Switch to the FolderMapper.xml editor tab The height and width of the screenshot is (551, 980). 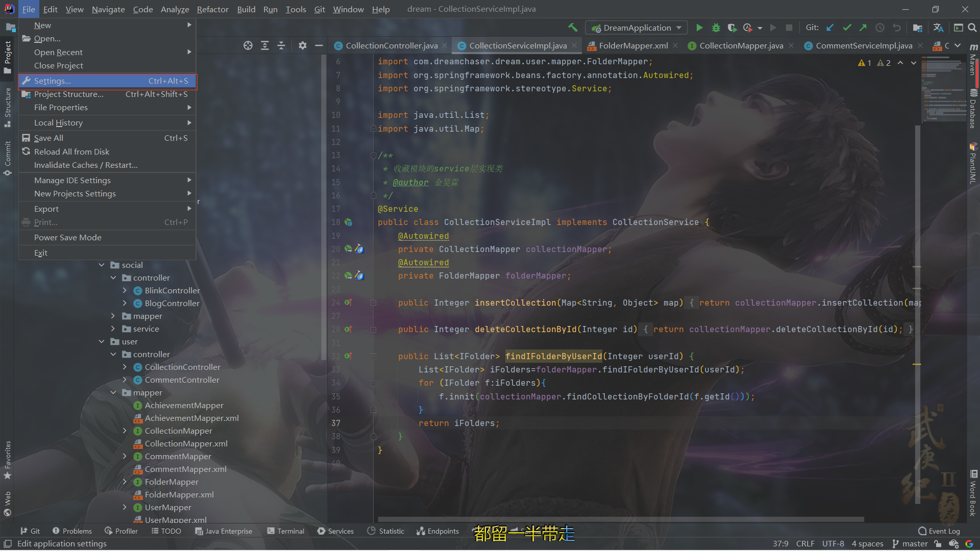click(x=633, y=45)
